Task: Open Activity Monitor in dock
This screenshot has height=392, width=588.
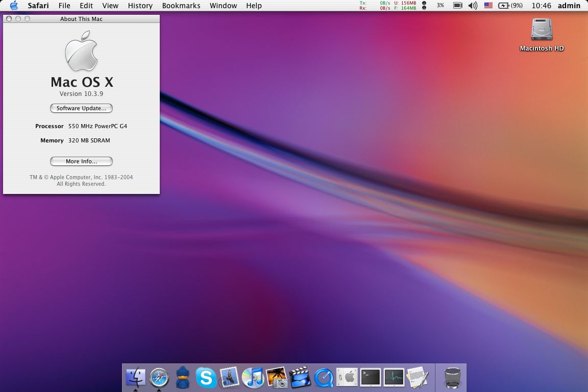Action: pyautogui.click(x=394, y=378)
